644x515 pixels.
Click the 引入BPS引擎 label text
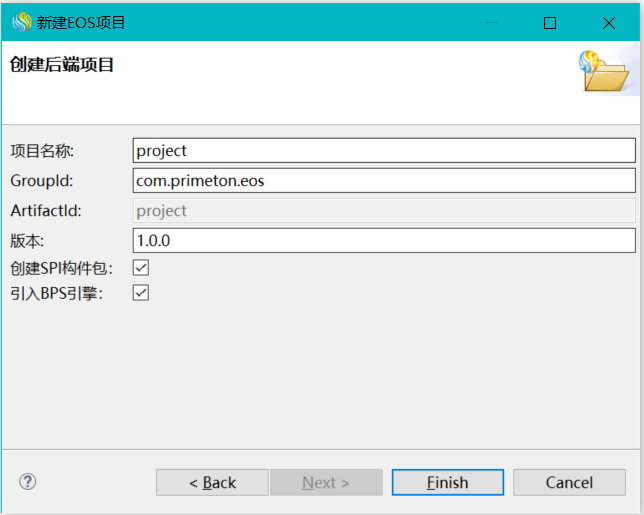click(57, 294)
